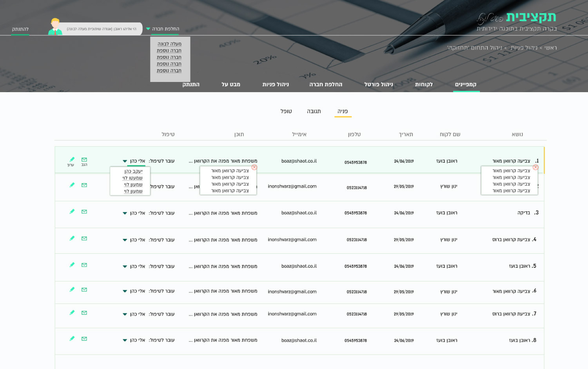588x369 pixels.
Task: Expand the אלי כהן dropdown in row 5
Action: click(125, 267)
